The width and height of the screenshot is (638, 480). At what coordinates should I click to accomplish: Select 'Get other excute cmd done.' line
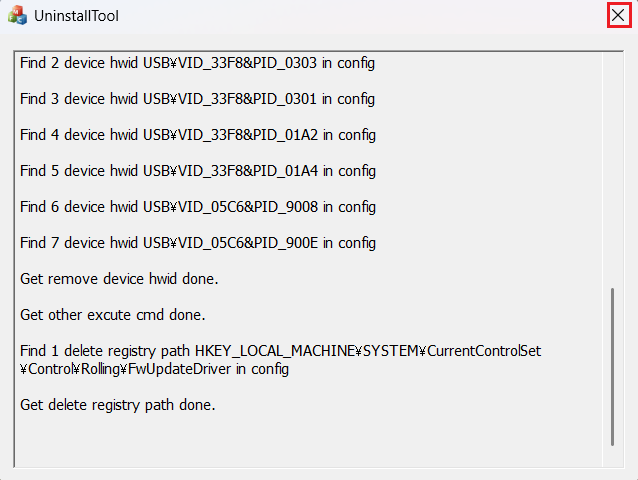(x=112, y=315)
